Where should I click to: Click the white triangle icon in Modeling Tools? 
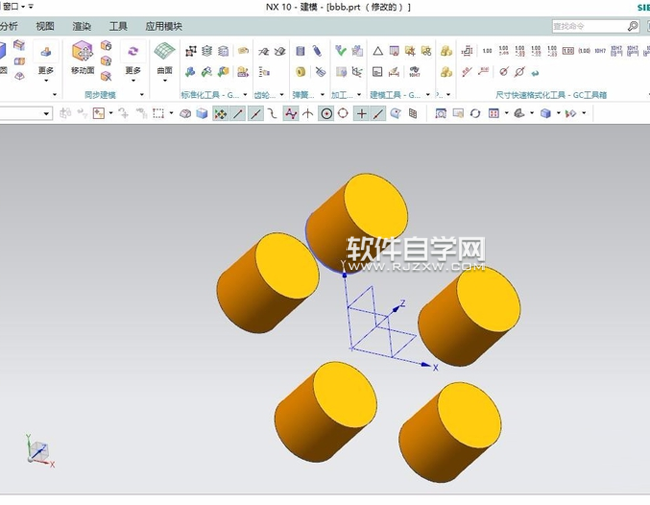coord(378,51)
